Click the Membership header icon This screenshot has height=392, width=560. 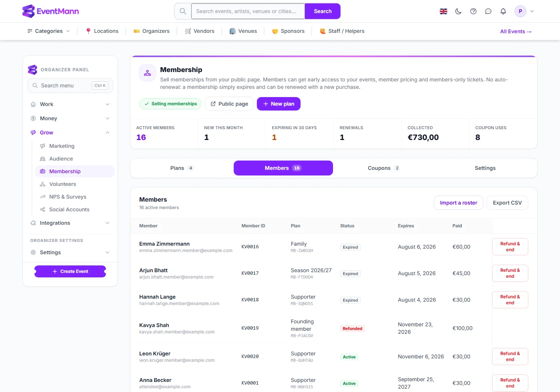tap(147, 73)
